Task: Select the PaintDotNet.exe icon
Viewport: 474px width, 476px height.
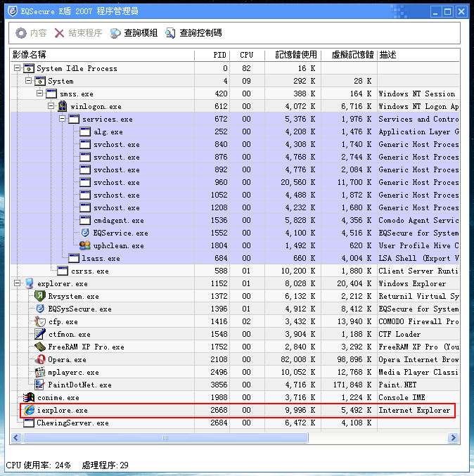Action: (39, 385)
